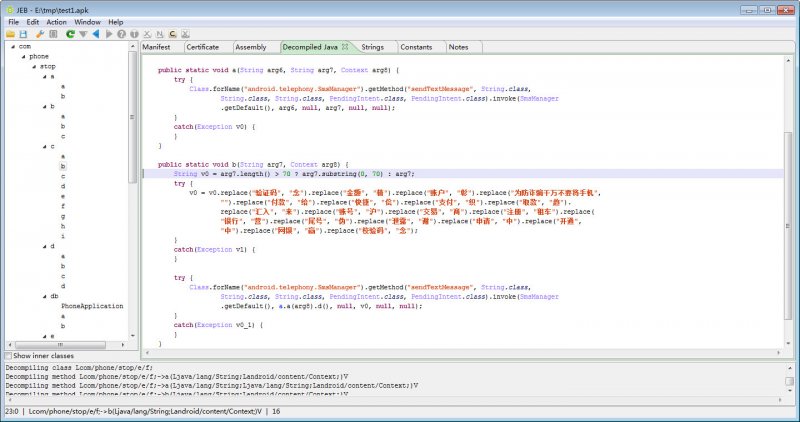The width and height of the screenshot is (800, 422).
Task: Click the N rename toolbar icon
Action: (160, 34)
